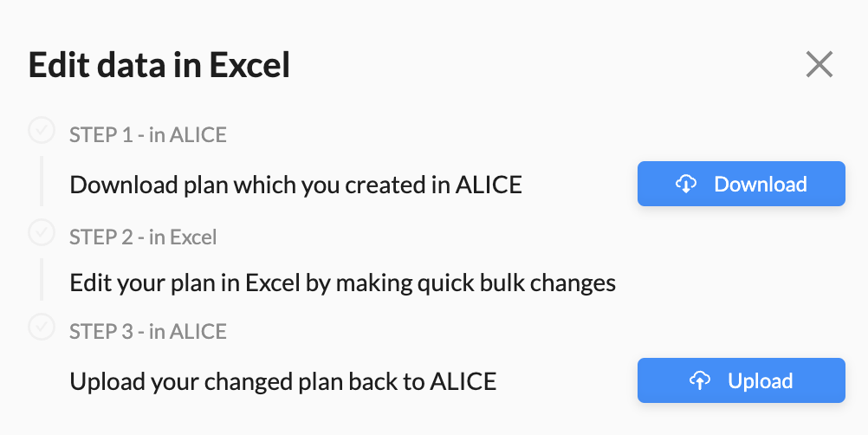This screenshot has width=868, height=435.
Task: Click the Step 3 checkmark circle
Action: [42, 327]
